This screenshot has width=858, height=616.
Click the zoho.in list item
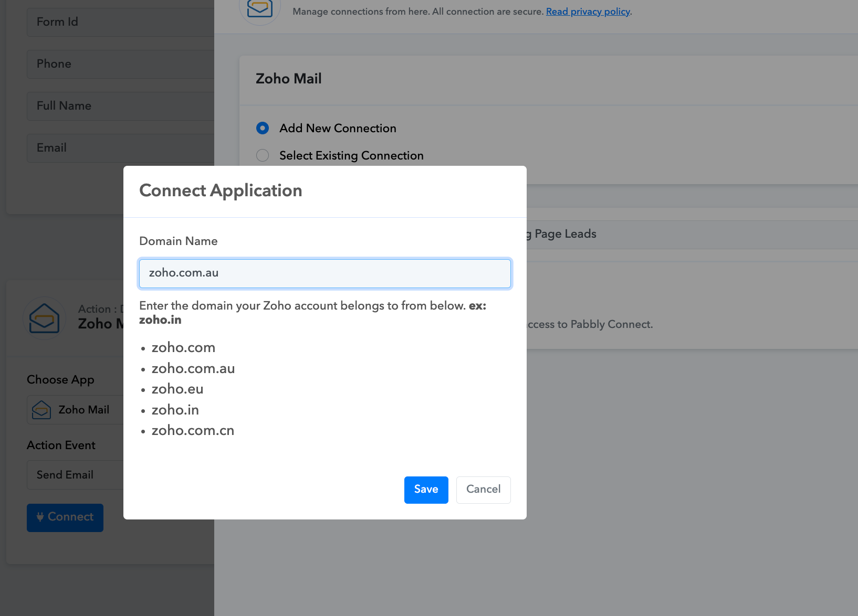pos(175,410)
